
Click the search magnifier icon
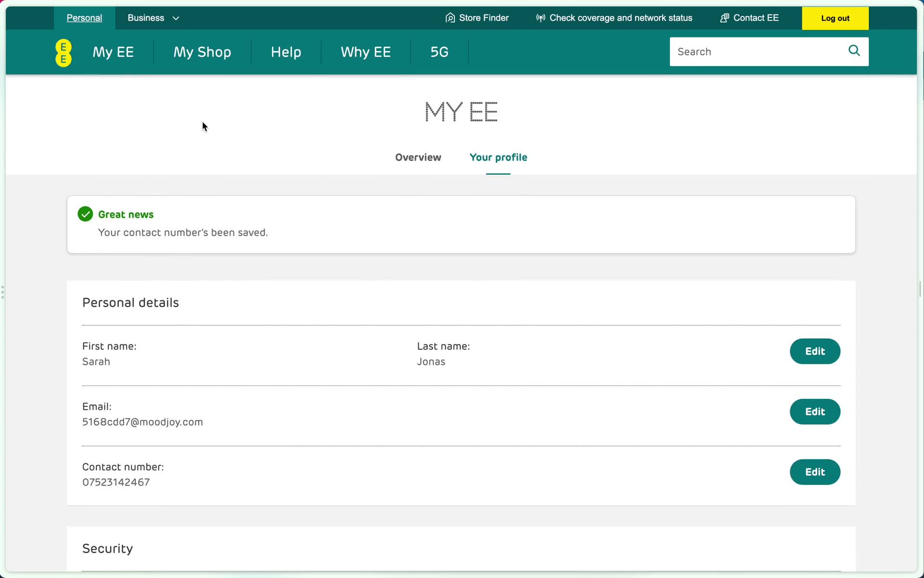[x=854, y=51]
